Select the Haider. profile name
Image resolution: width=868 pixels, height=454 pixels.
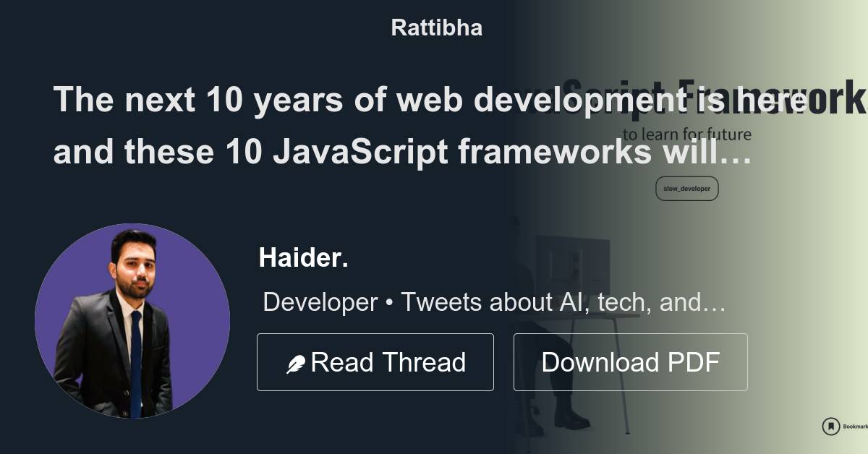pos(303,257)
